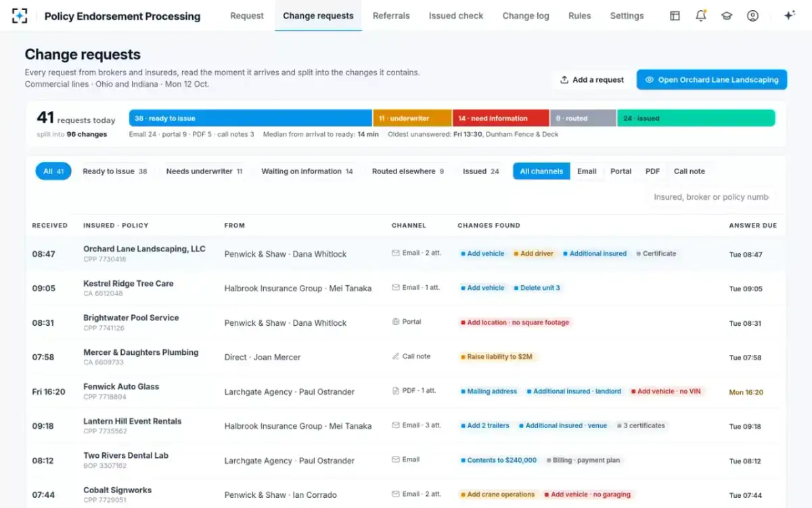The width and height of the screenshot is (812, 508).
Task: Click the red need information segment of the status bar
Action: (x=501, y=118)
